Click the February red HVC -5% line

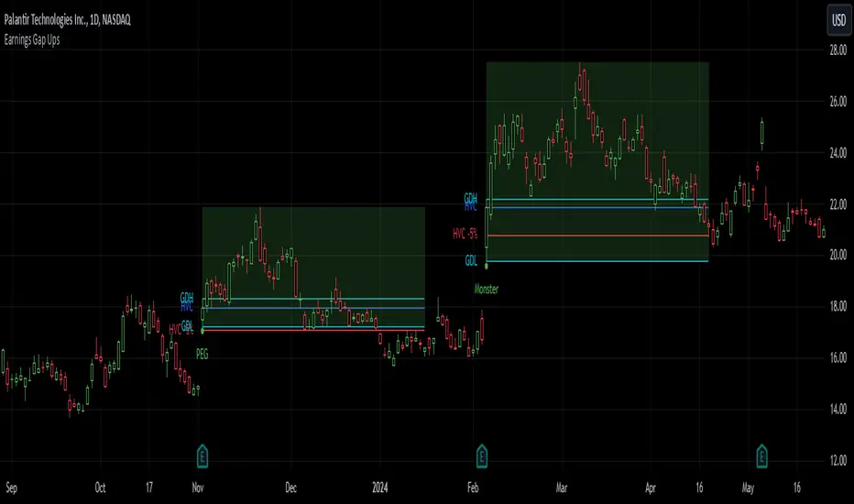click(x=598, y=236)
